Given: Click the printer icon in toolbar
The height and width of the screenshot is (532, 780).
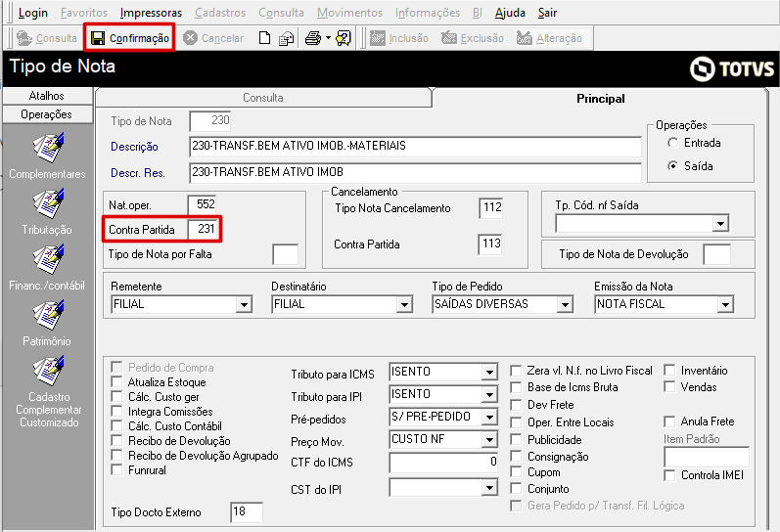Looking at the screenshot, I should pos(313,38).
